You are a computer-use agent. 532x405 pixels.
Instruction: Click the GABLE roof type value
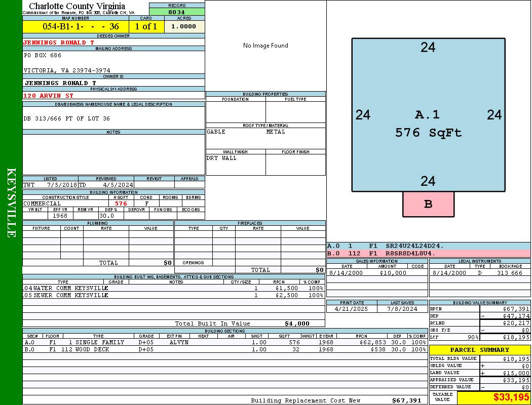[216, 132]
